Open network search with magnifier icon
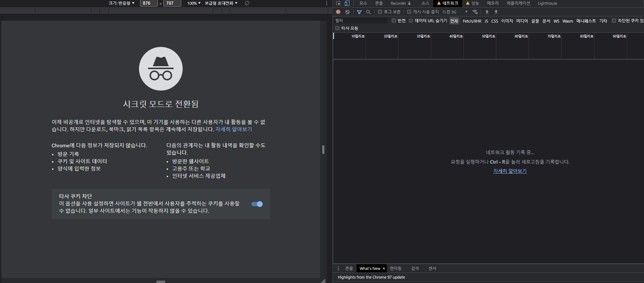644x283 pixels. pyautogui.click(x=368, y=12)
